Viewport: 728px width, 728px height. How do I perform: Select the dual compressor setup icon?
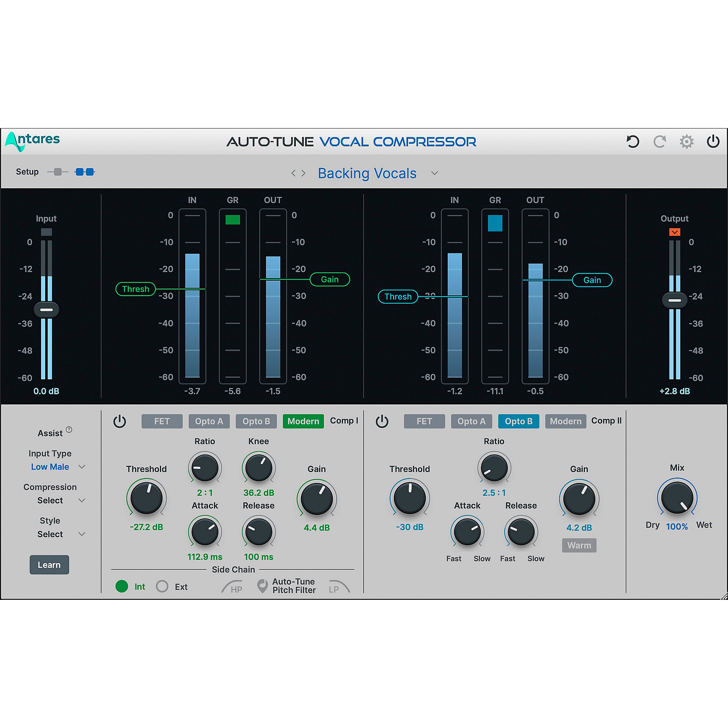point(85,172)
